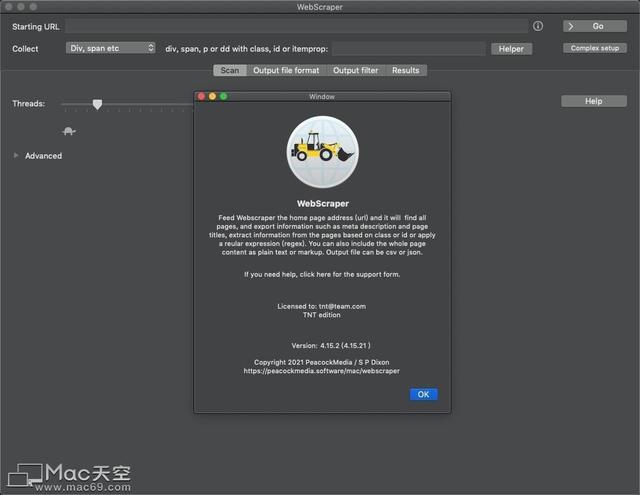The width and height of the screenshot is (640, 495).
Task: Click the Go button
Action: click(595, 26)
